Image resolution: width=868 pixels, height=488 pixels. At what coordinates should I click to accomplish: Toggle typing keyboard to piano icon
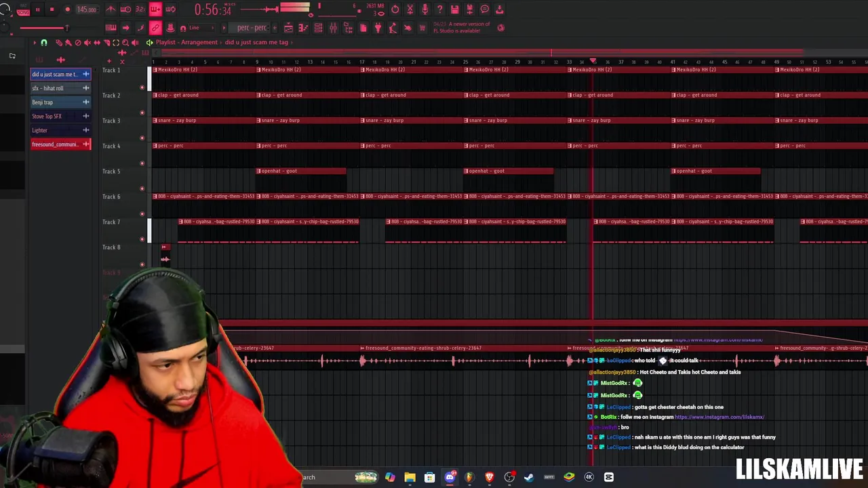pyautogui.click(x=111, y=28)
